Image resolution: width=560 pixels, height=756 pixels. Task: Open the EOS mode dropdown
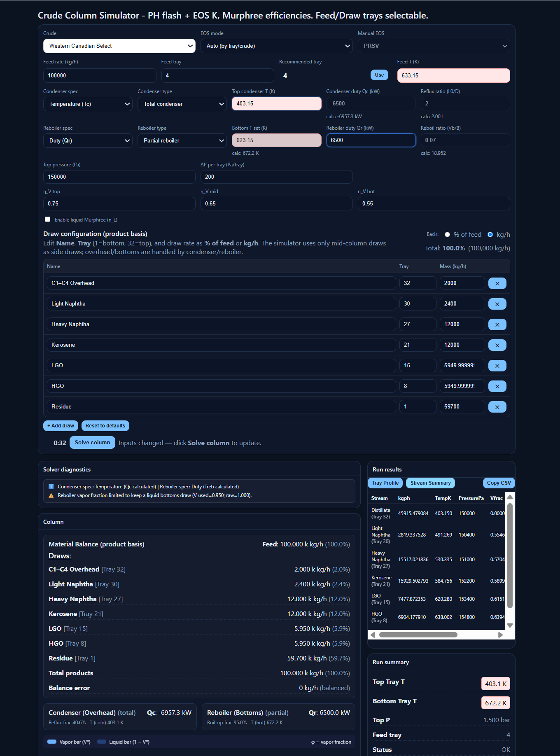(277, 46)
